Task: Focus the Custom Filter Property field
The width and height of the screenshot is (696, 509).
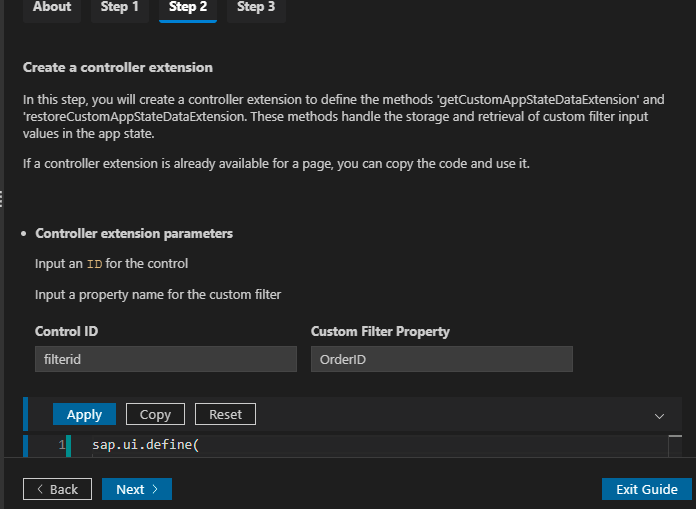Action: click(442, 359)
